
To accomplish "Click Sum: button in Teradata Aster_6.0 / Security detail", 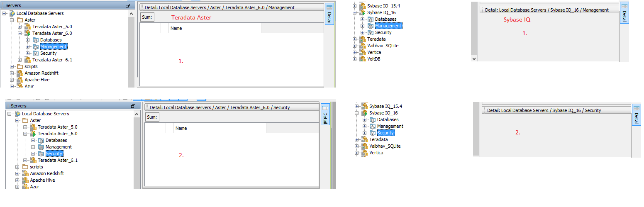I will [152, 117].
